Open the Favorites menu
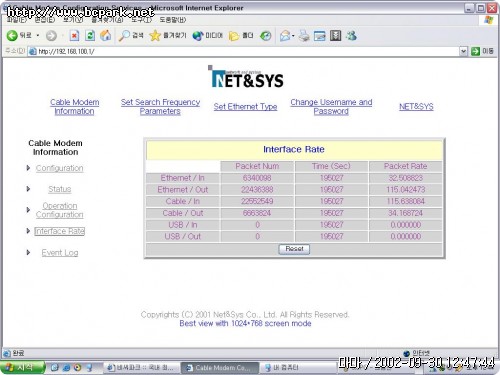 click(x=107, y=20)
